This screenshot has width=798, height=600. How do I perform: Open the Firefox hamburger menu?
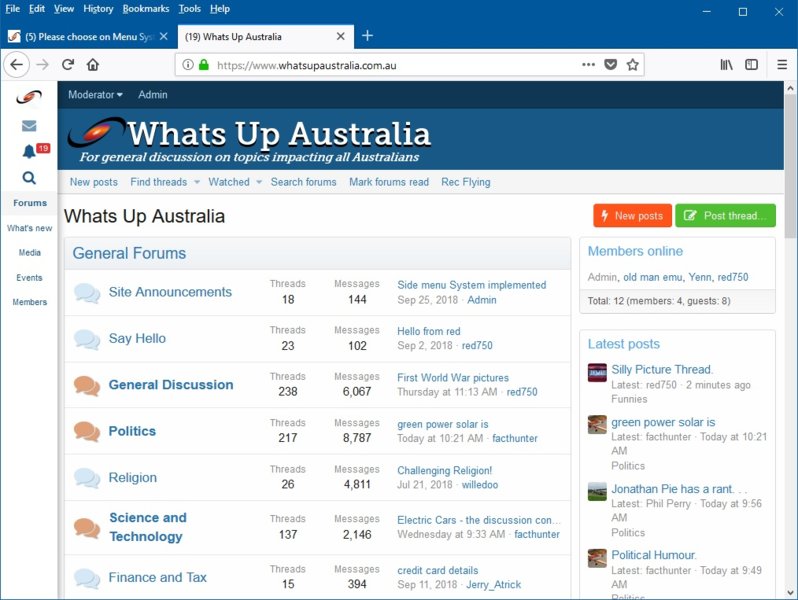(782, 65)
